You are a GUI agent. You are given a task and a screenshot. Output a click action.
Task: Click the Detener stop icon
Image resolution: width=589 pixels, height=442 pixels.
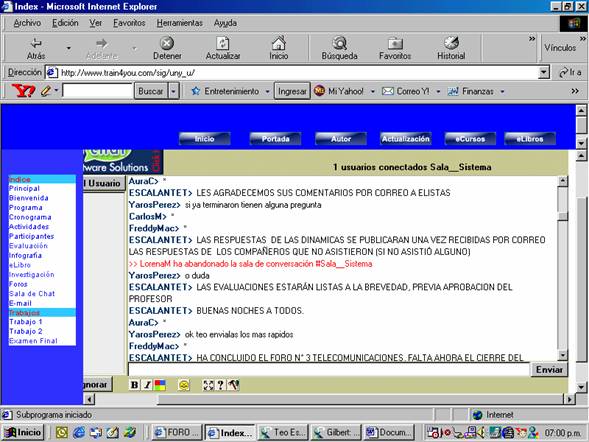[x=167, y=43]
